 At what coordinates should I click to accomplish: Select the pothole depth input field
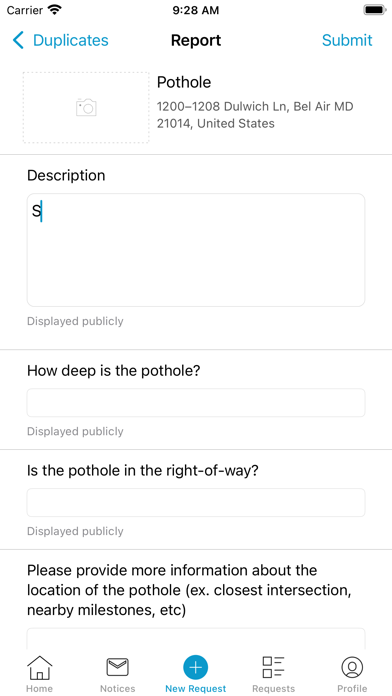pyautogui.click(x=196, y=403)
